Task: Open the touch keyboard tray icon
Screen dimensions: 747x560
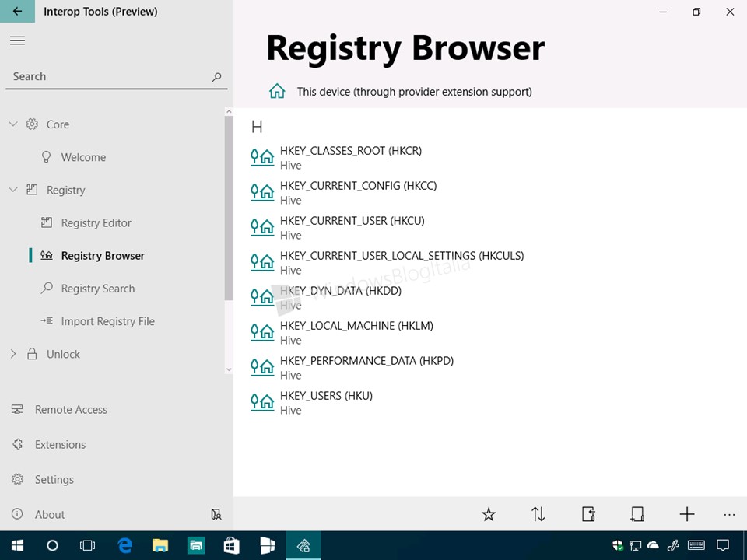Action: pos(696,545)
